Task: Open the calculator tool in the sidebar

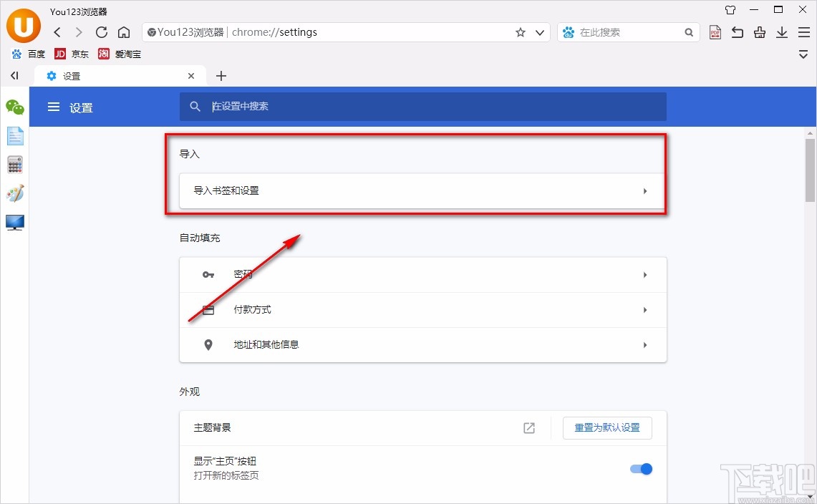Action: [x=15, y=165]
